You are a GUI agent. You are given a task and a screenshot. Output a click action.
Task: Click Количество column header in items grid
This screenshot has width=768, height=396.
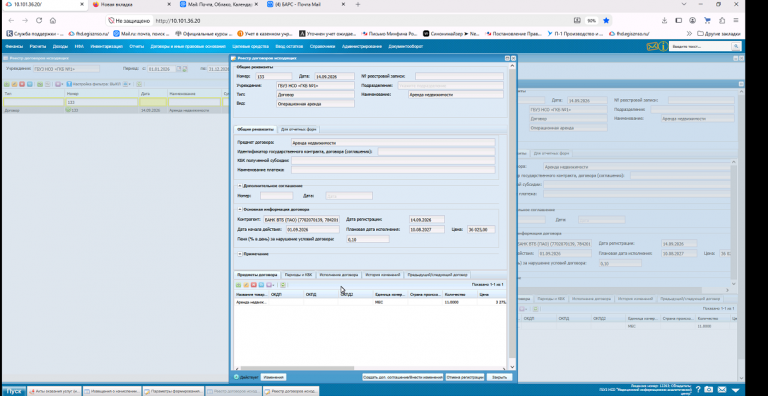point(460,295)
